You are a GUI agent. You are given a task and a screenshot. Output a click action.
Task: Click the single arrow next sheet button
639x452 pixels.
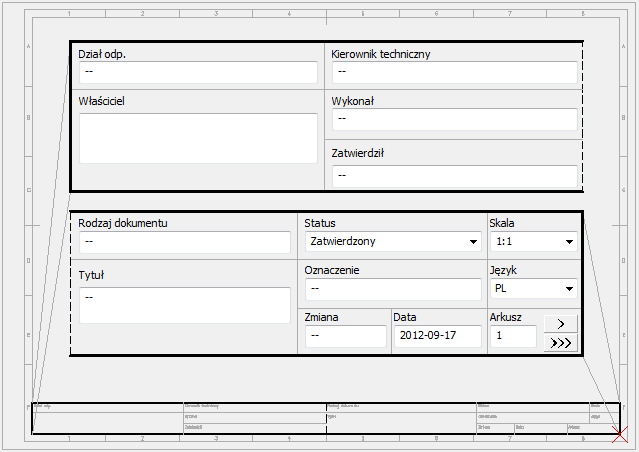[560, 324]
